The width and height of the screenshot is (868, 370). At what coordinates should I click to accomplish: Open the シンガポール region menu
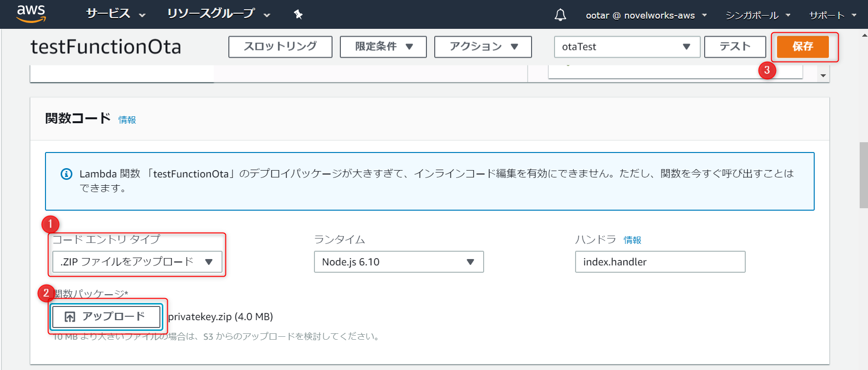coord(758,15)
